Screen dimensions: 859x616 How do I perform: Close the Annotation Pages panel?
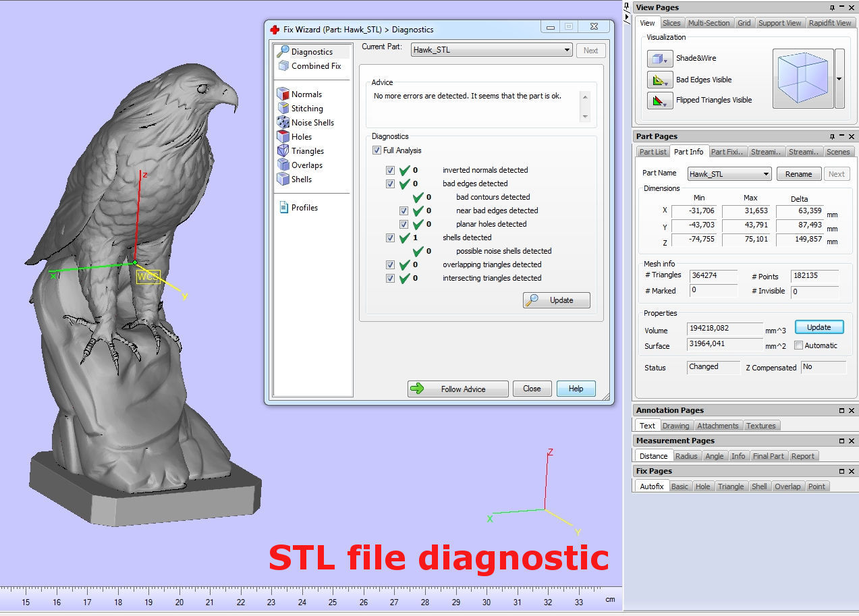(852, 410)
